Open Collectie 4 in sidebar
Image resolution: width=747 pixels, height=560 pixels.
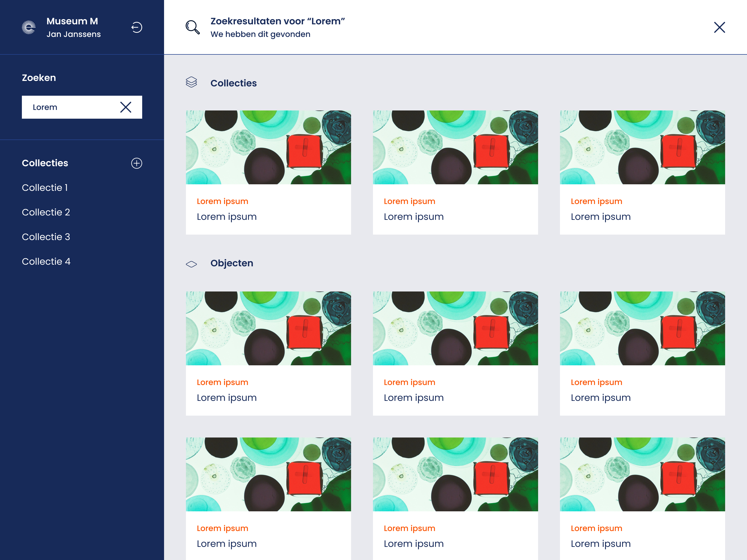pyautogui.click(x=46, y=261)
